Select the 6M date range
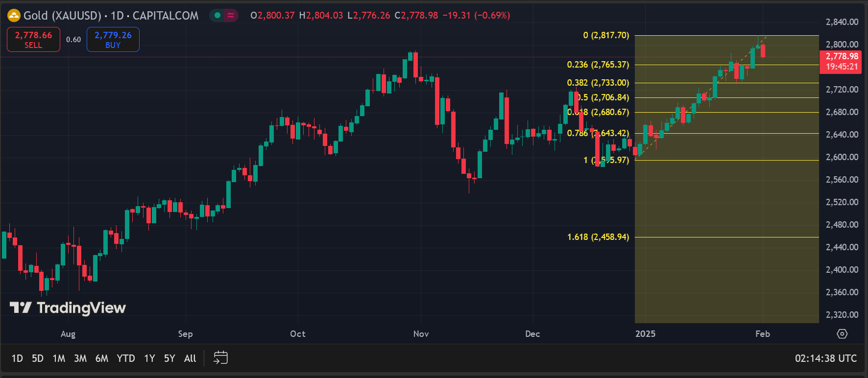 tap(102, 358)
